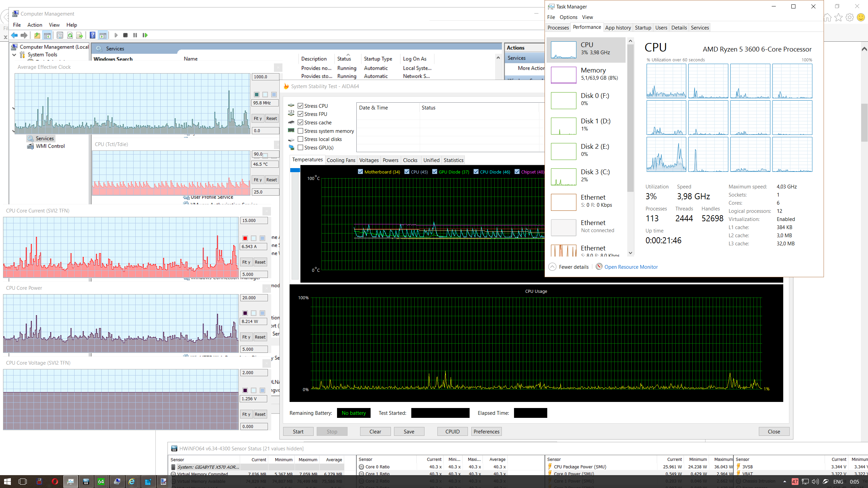Click the Restart Service toolbar icon
The width and height of the screenshot is (868, 488).
coord(145,35)
